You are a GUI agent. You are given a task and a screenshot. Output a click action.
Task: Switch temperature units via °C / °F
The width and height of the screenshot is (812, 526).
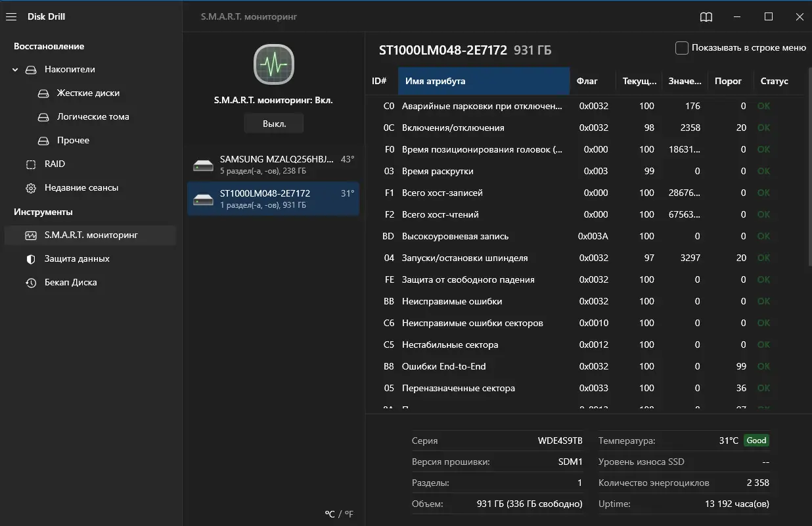[x=339, y=514]
